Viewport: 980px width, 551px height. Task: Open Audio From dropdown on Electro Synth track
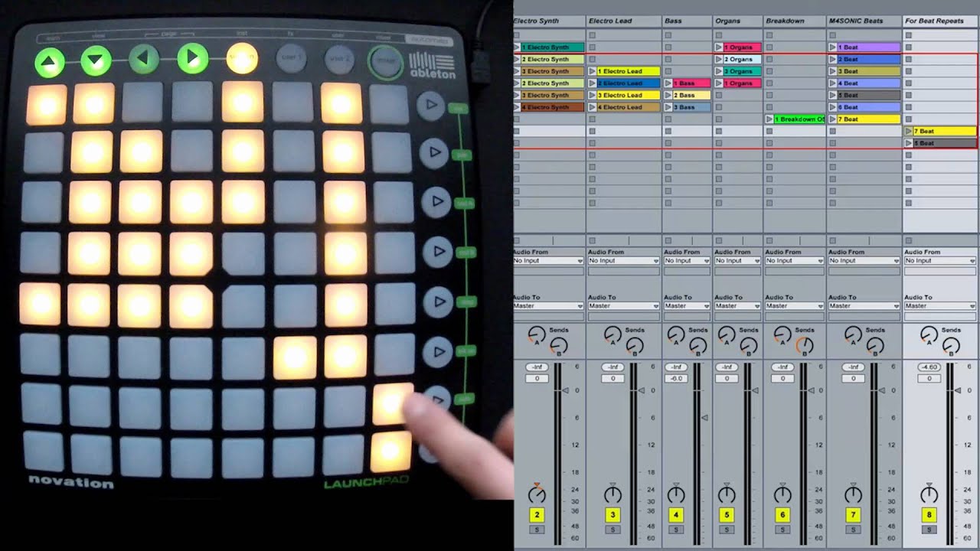pos(548,261)
